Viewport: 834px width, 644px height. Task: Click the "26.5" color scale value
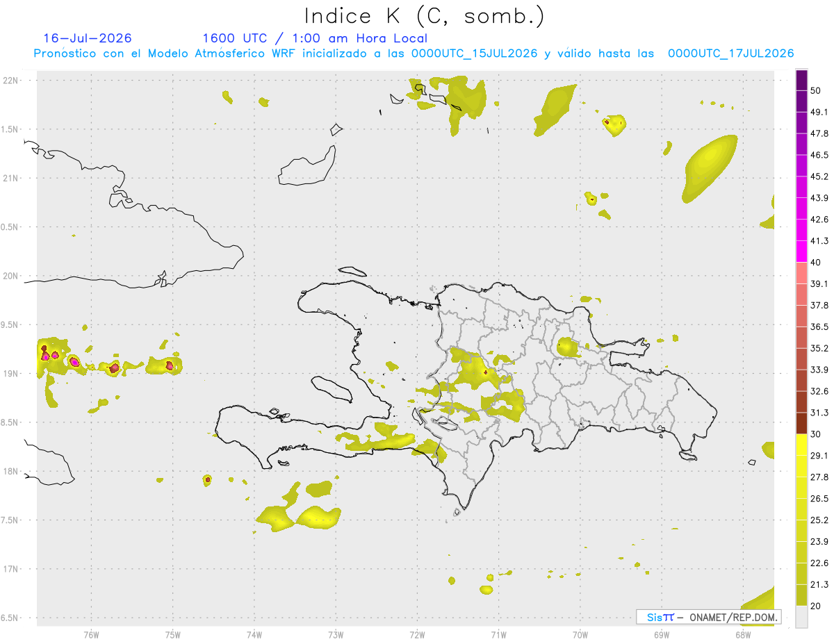click(820, 499)
